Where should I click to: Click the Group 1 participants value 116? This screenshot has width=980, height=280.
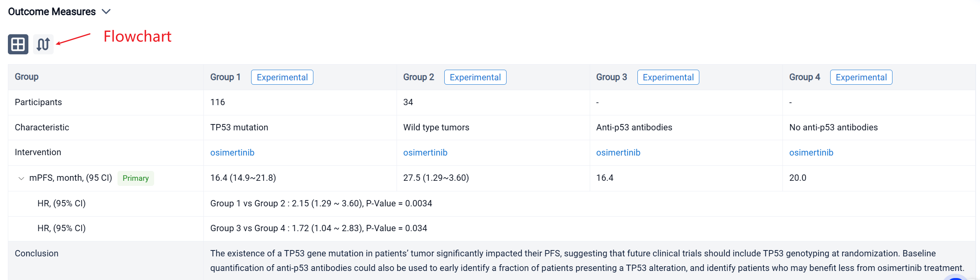tap(218, 102)
